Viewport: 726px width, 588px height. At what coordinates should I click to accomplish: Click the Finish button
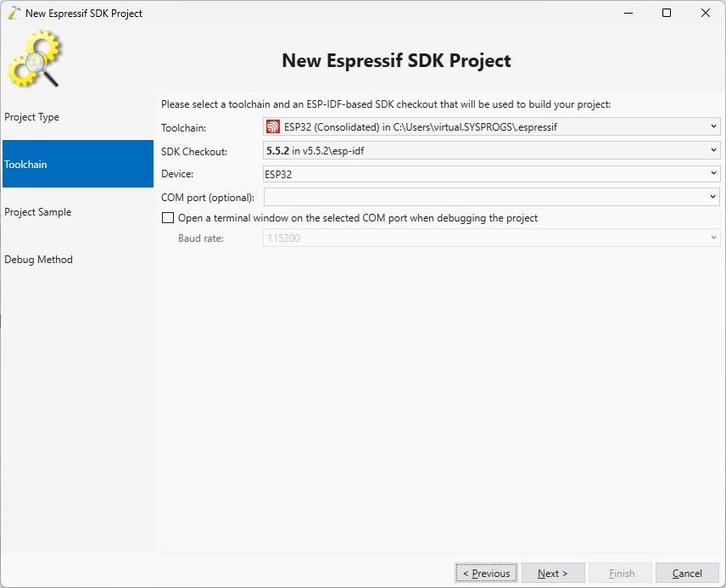[621, 574]
